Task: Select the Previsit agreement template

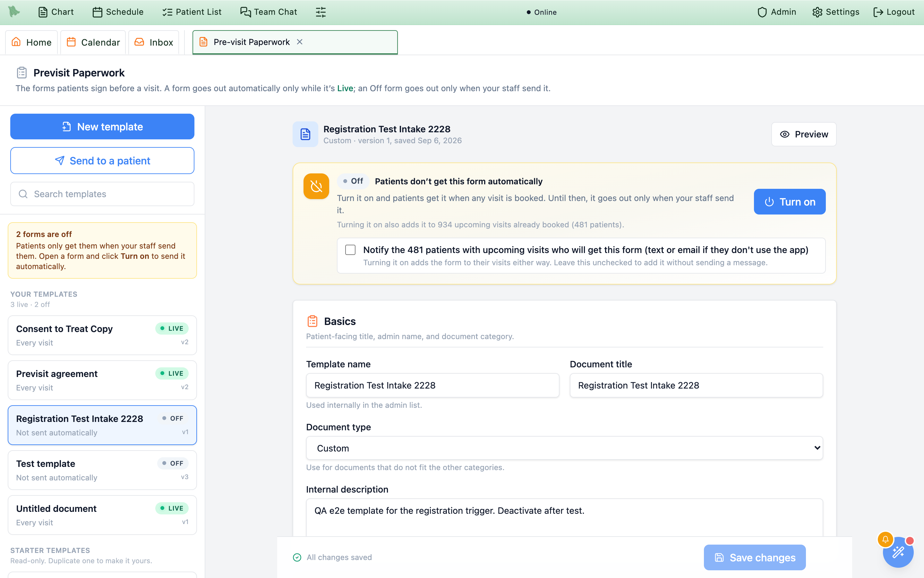Action: (x=102, y=380)
